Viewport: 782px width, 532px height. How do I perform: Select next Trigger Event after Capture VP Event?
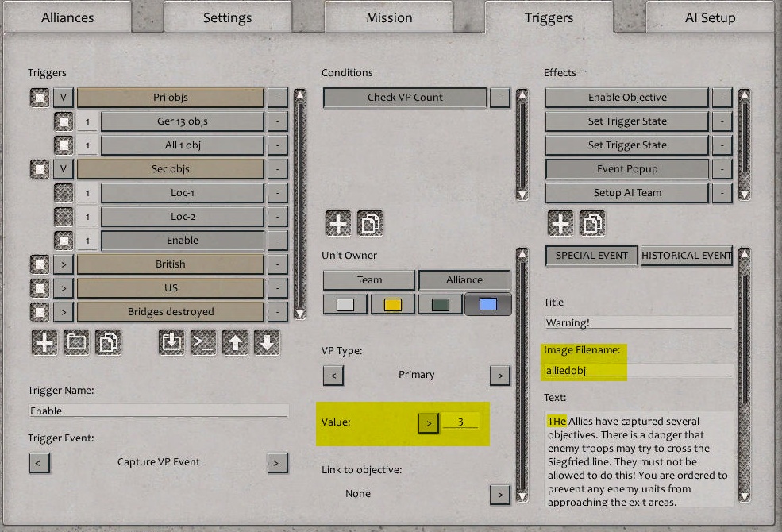277,463
